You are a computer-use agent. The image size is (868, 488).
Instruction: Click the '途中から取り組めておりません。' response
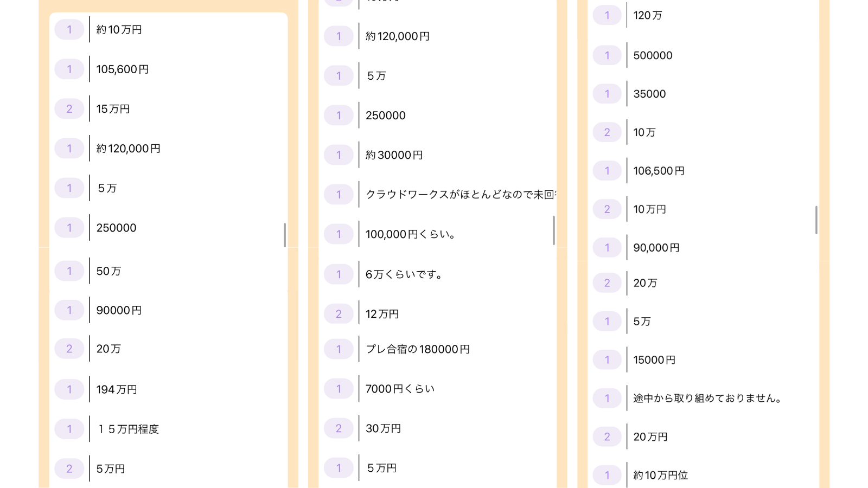click(708, 398)
